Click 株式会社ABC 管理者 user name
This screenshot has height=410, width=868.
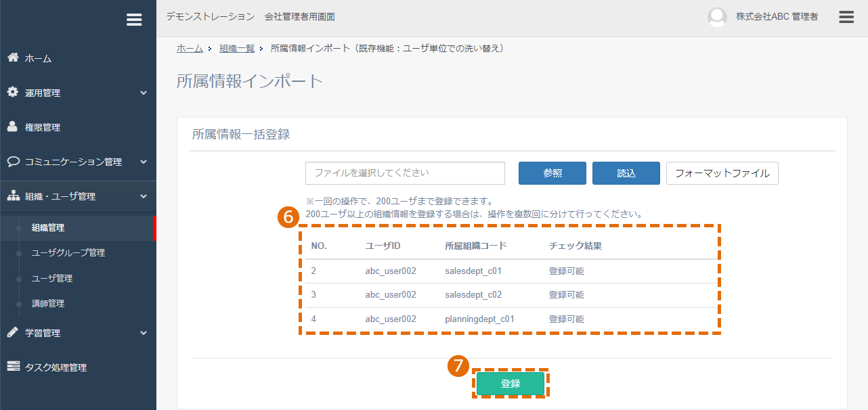pyautogui.click(x=777, y=17)
